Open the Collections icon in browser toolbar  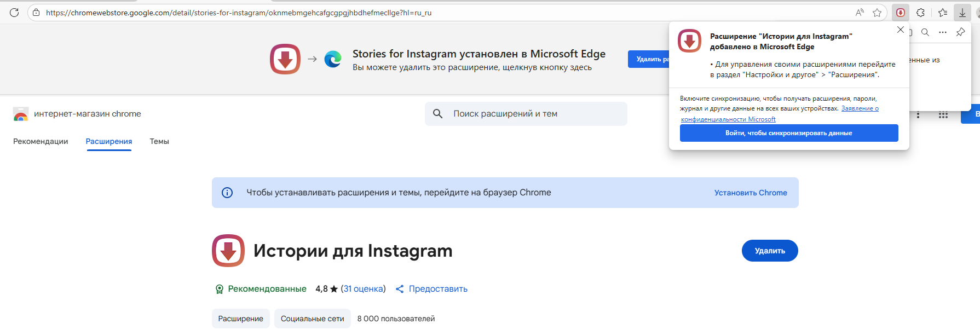point(942,12)
